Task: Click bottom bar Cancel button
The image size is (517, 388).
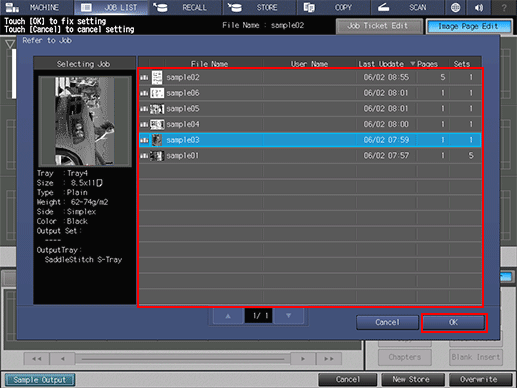Action: [348, 380]
